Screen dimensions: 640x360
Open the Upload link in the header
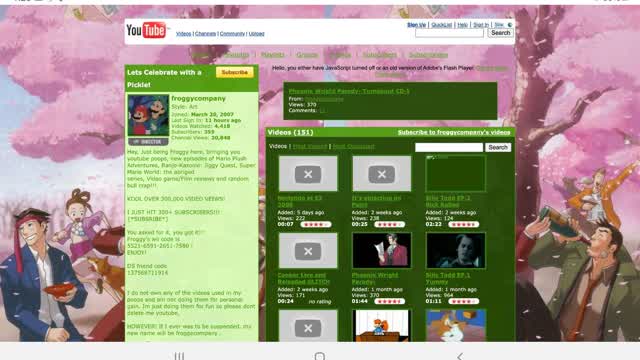coord(256,34)
